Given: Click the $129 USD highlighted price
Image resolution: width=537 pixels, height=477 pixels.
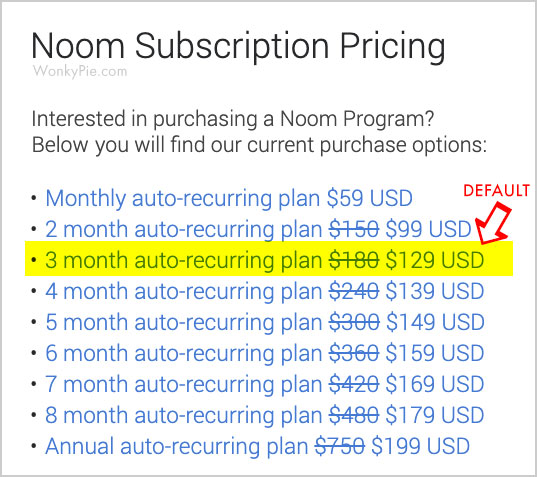Looking at the screenshot, I should pos(435,260).
